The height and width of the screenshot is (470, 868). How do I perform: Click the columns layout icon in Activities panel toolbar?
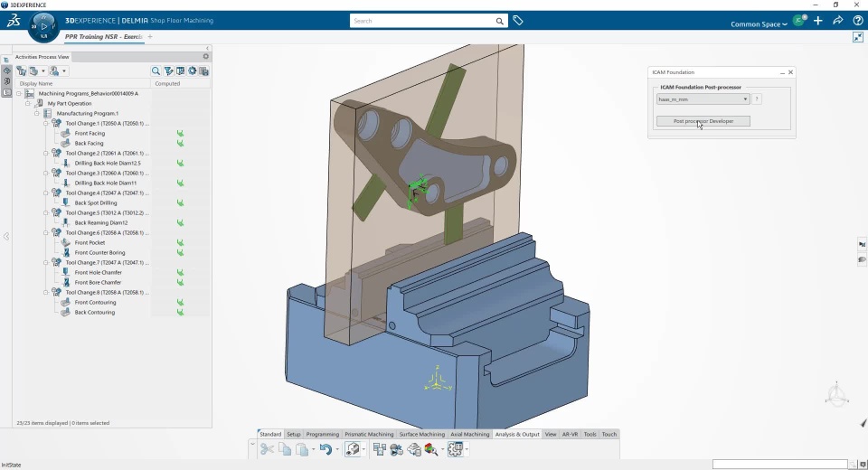(x=181, y=70)
